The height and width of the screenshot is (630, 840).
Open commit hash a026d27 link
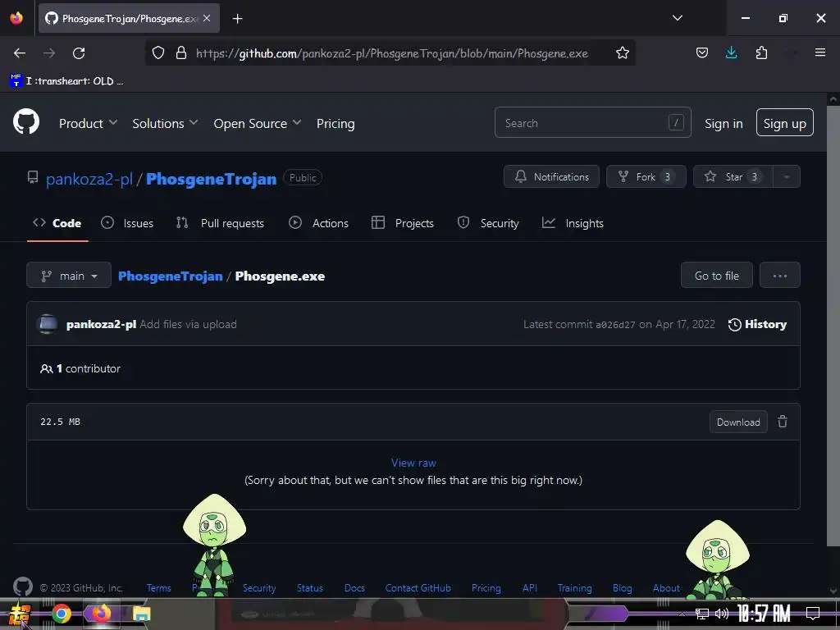(615, 325)
